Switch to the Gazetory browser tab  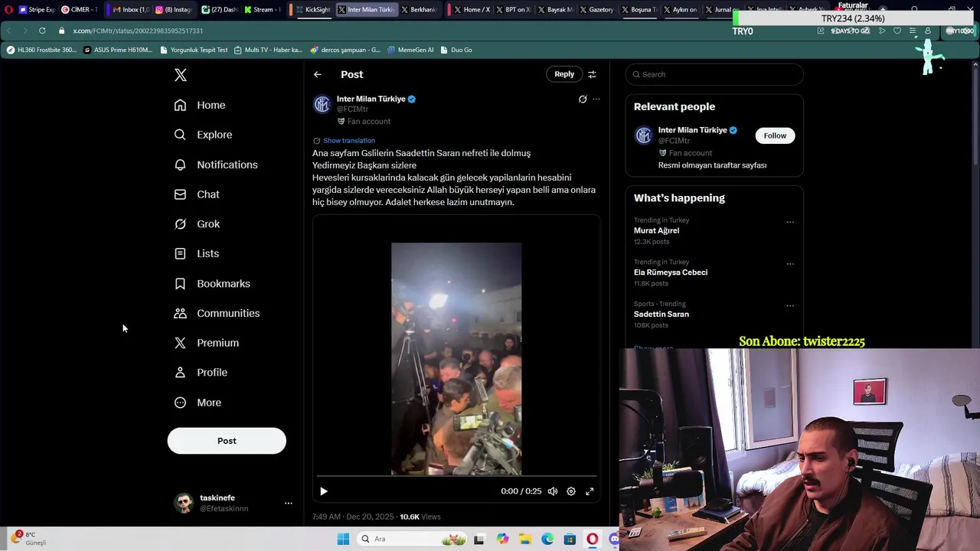click(596, 10)
